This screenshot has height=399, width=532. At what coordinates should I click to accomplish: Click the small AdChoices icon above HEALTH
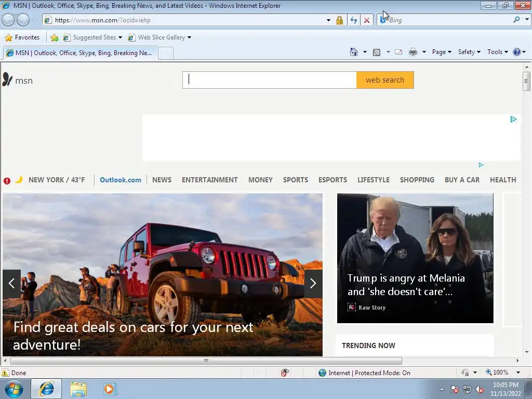tap(481, 165)
